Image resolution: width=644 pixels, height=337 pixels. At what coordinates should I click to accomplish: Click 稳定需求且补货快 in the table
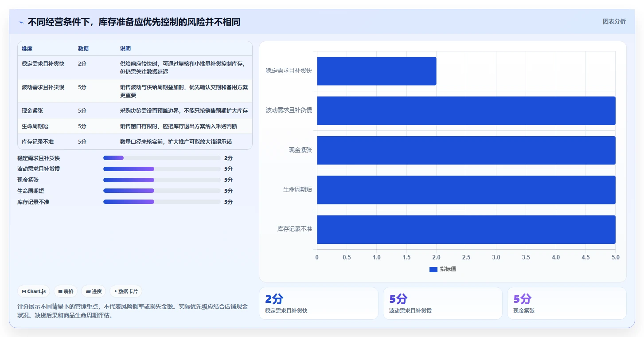coord(43,63)
